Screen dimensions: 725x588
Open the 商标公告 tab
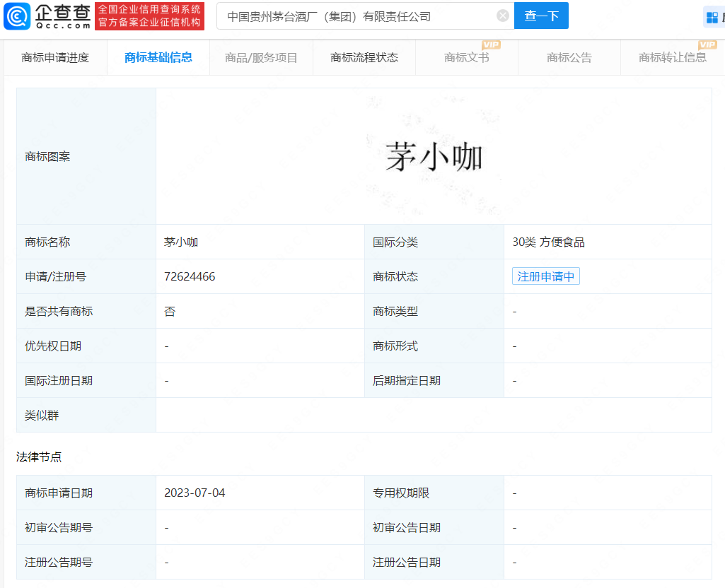[x=569, y=57]
